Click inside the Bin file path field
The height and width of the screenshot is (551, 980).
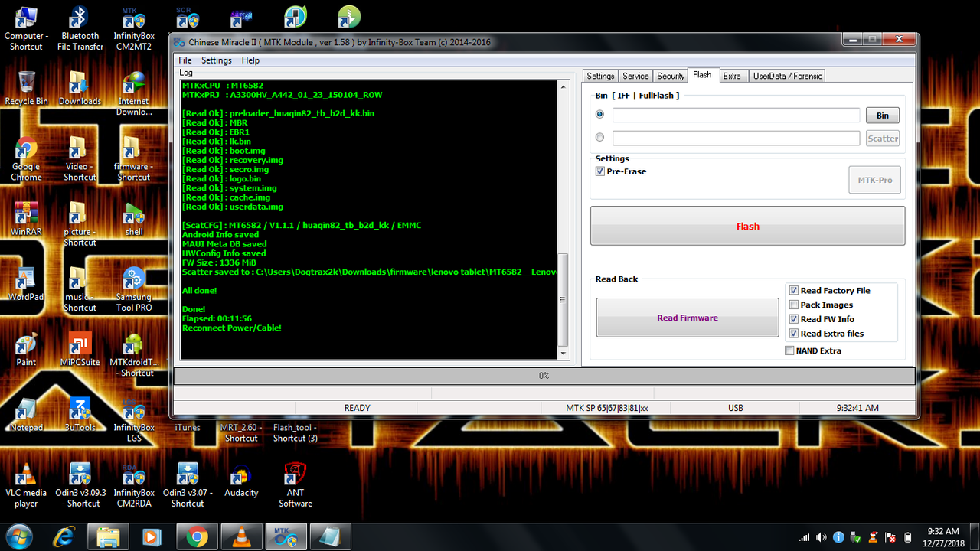[x=735, y=115]
